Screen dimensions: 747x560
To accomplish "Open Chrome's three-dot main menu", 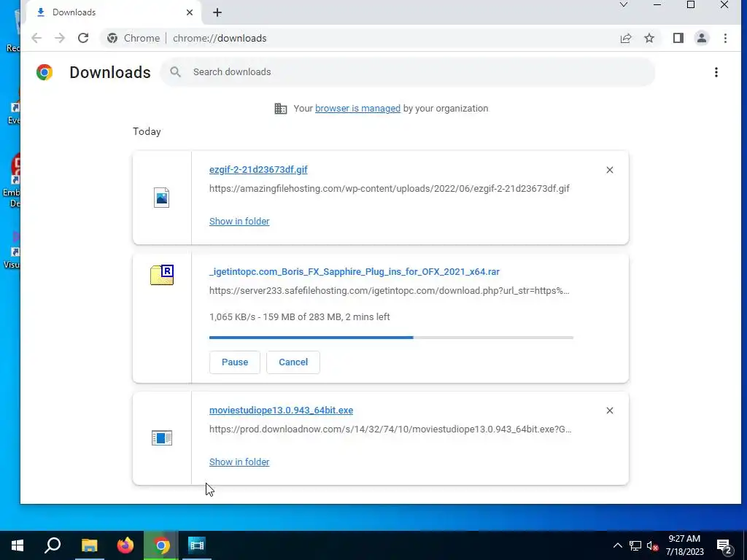I will tap(725, 38).
